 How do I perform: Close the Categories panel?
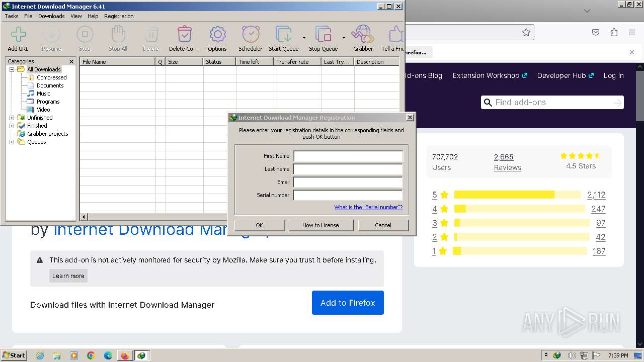click(x=71, y=61)
